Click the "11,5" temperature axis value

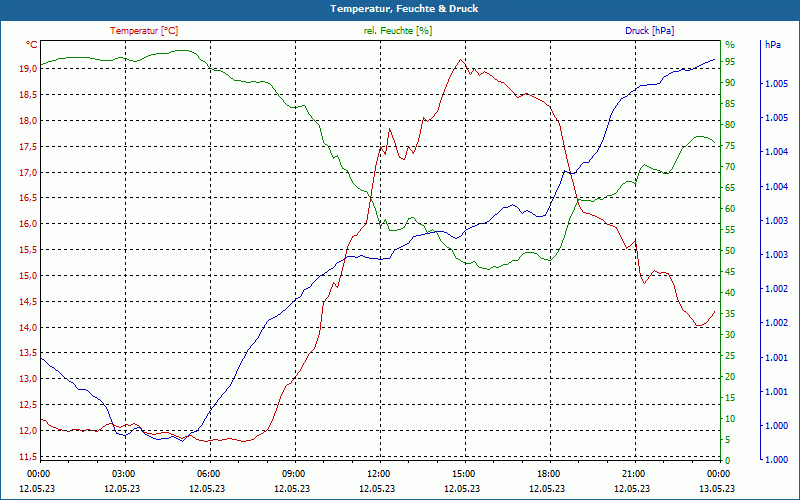click(x=28, y=457)
